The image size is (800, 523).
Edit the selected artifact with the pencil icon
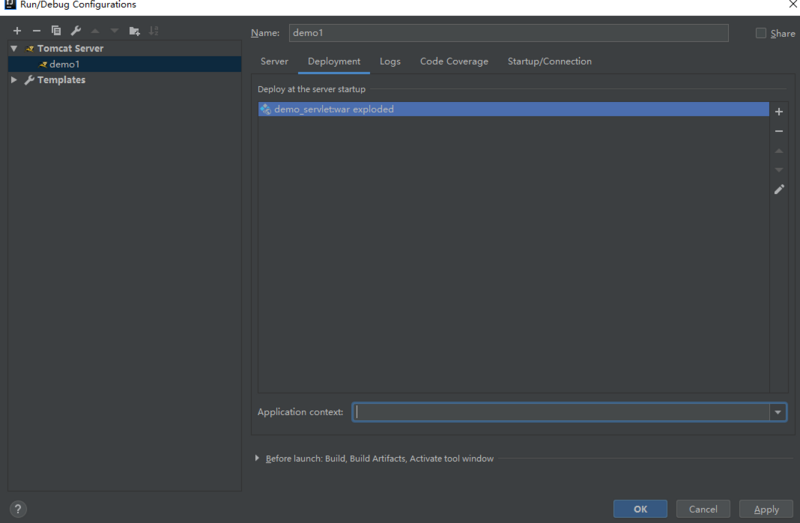[779, 189]
